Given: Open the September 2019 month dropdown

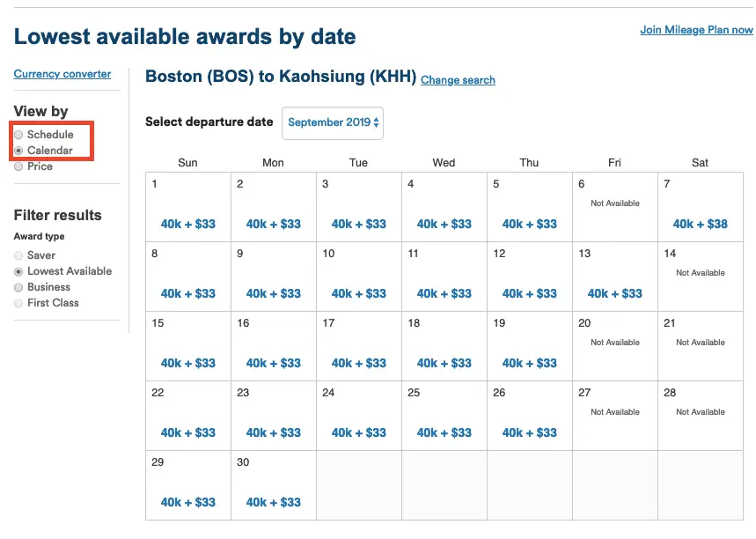Looking at the screenshot, I should coord(333,123).
